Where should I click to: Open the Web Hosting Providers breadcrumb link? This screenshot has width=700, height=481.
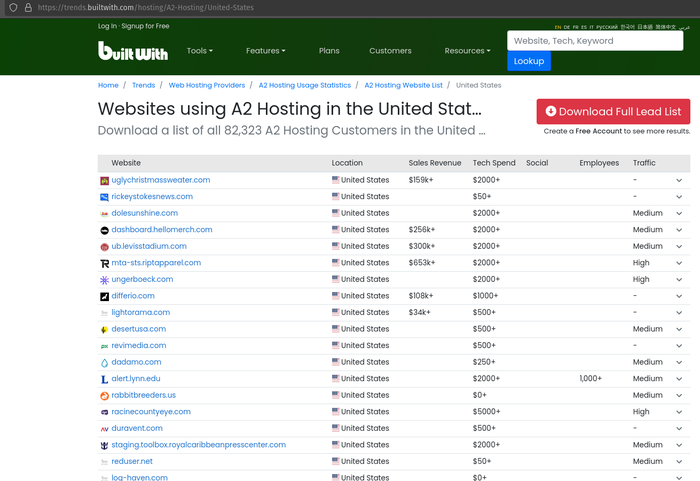click(206, 86)
